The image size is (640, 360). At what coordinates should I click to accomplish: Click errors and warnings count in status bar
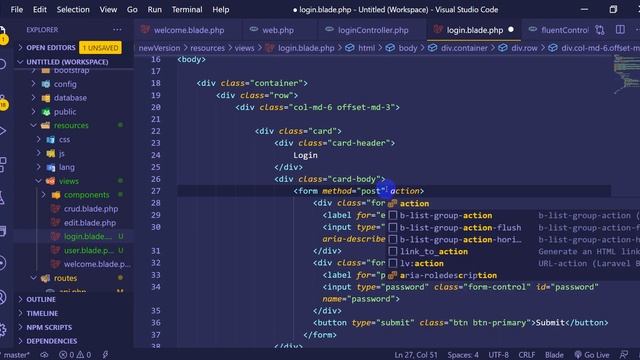tap(75, 355)
